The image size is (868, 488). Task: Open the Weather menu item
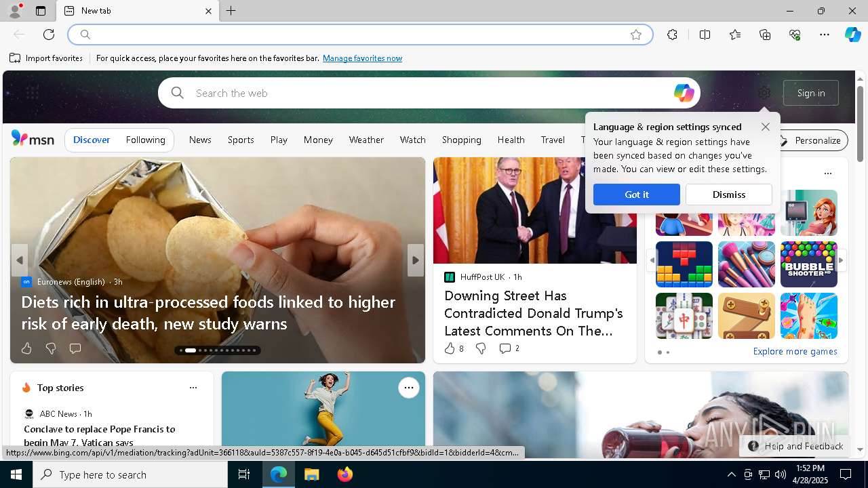(x=366, y=140)
